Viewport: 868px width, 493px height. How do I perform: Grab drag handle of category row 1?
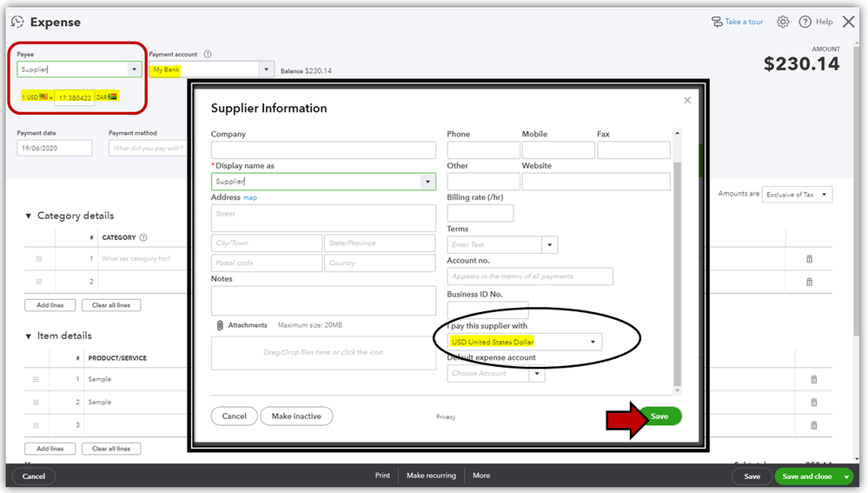(x=39, y=259)
